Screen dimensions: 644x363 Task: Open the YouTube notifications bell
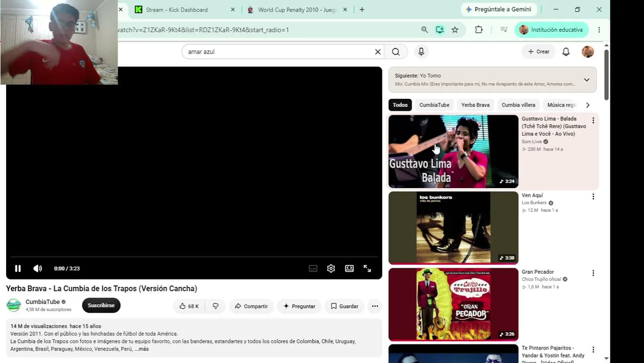pyautogui.click(x=566, y=51)
